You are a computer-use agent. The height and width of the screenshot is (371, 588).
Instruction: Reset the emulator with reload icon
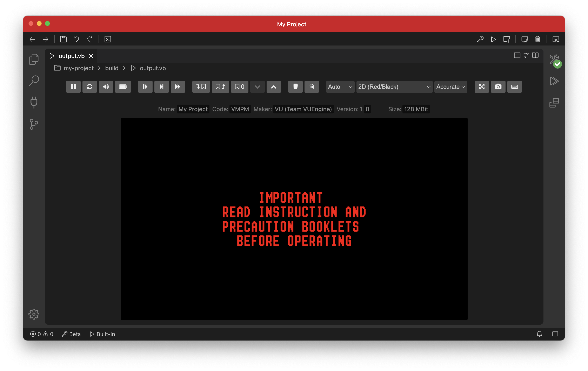(x=90, y=87)
